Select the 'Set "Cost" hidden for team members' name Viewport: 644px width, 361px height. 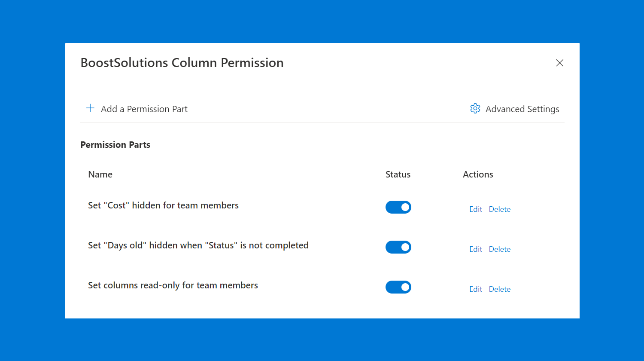164,205
